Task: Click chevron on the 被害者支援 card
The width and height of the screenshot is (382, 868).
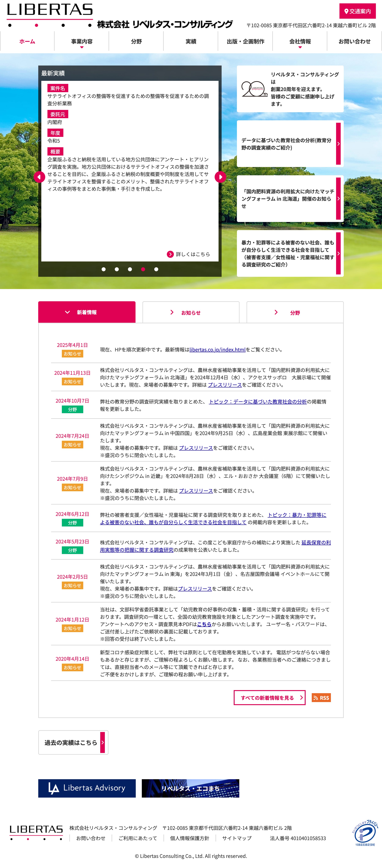Action: click(338, 253)
